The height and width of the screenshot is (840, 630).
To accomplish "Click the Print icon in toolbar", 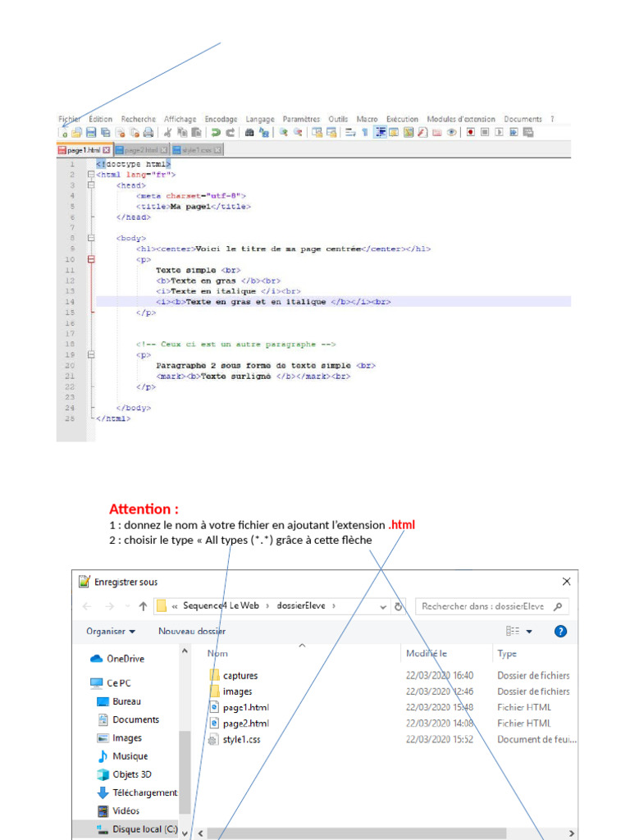I will pyautogui.click(x=148, y=132).
